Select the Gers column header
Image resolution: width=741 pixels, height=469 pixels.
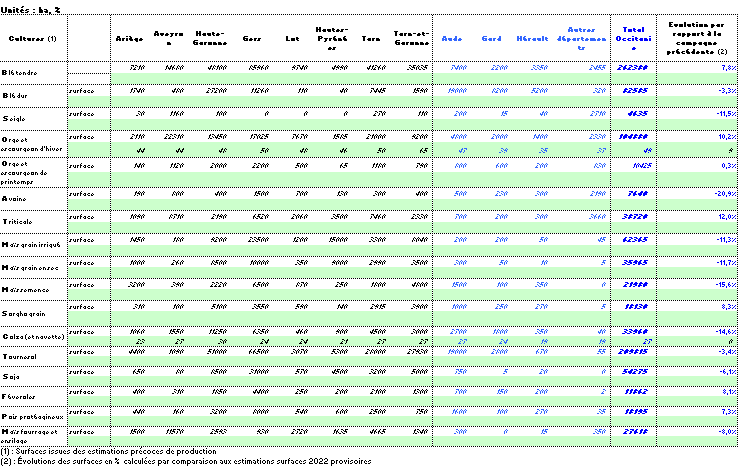point(251,38)
